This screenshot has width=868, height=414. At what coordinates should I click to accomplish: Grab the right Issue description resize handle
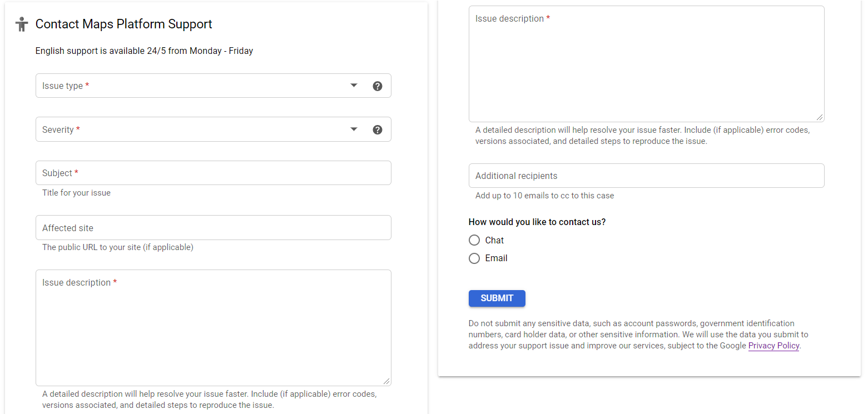pos(820,117)
